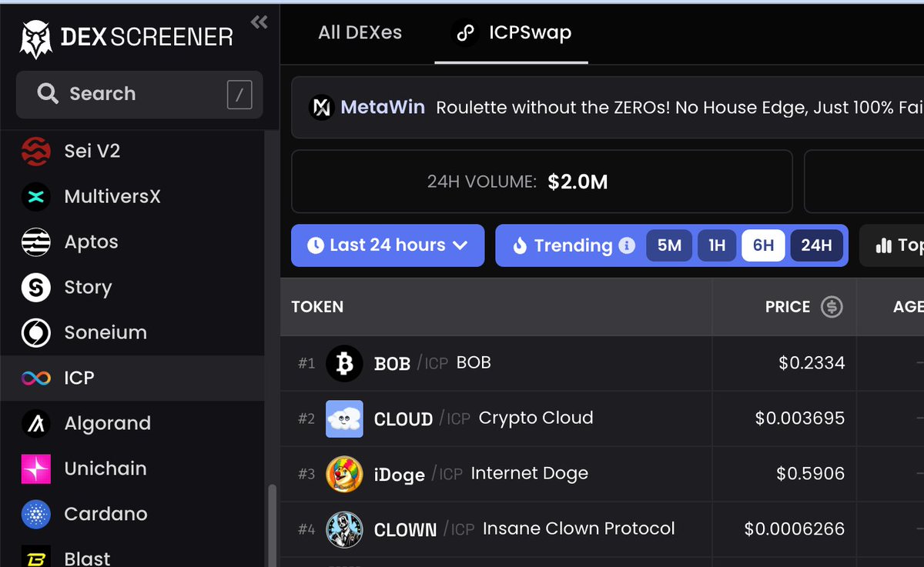Image resolution: width=924 pixels, height=567 pixels.
Task: Click the Crypto Cloud token logo
Action: pos(344,419)
